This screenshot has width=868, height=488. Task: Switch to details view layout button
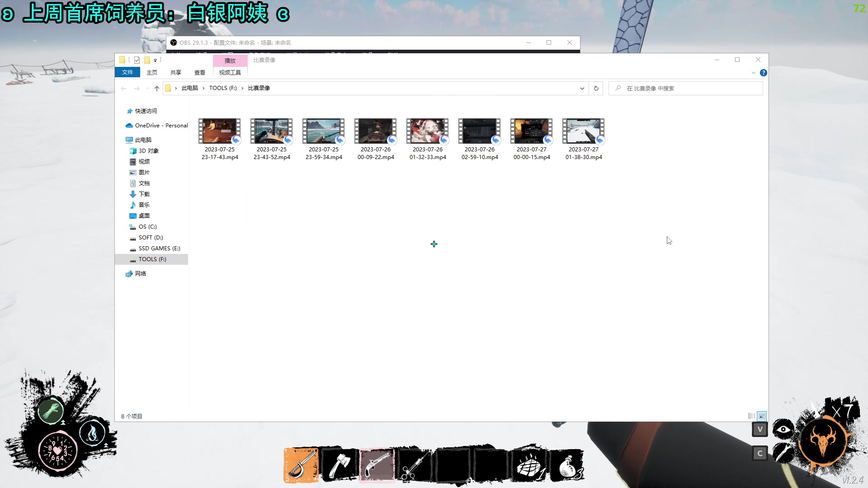[x=752, y=416]
